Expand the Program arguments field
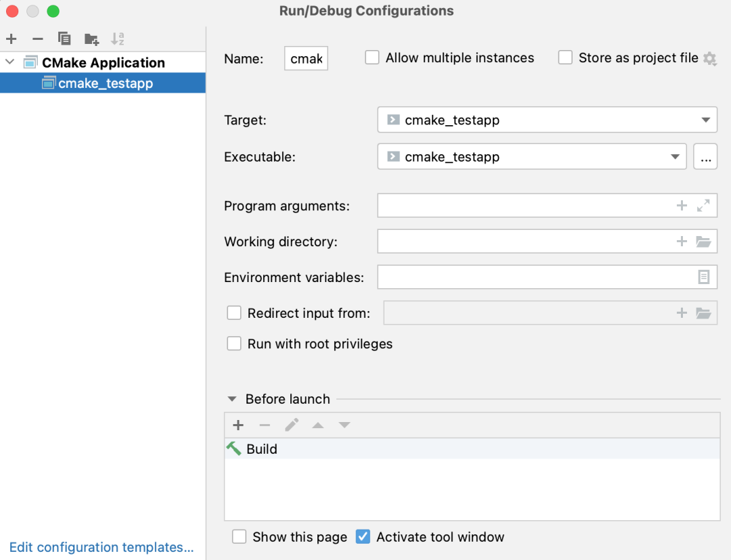The height and width of the screenshot is (560, 731). click(x=703, y=206)
